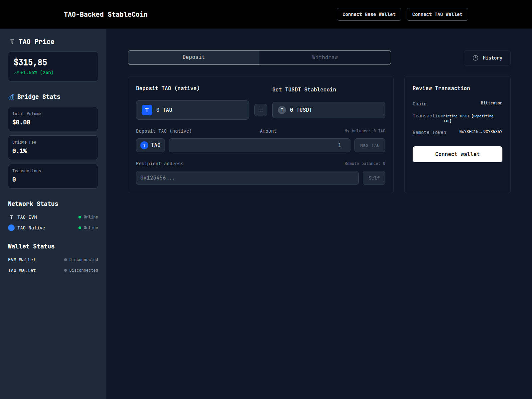Click the blue T icon in 0 TAO box
This screenshot has height=399, width=532.
click(147, 110)
